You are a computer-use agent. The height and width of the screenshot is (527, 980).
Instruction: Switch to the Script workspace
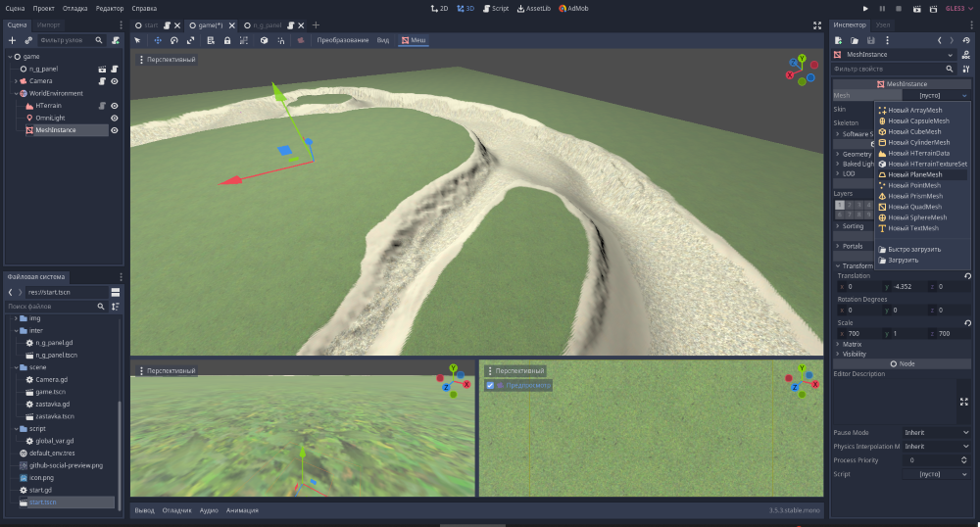(495, 8)
